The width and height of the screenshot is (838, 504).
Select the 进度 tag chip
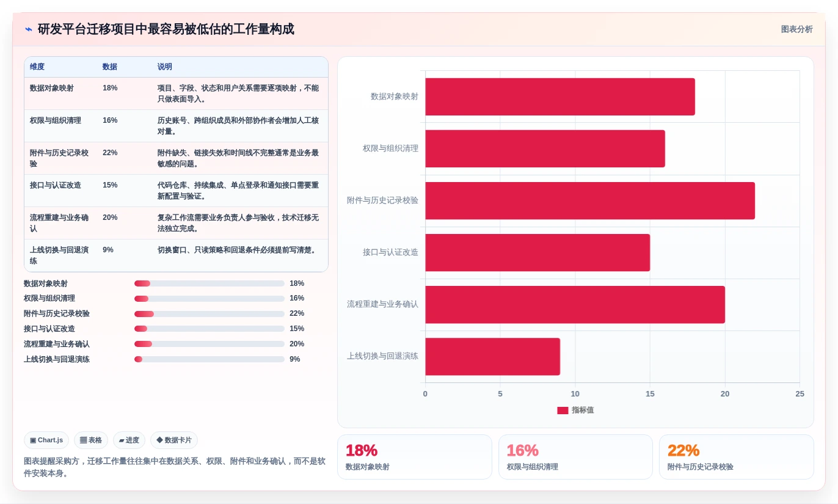coord(129,440)
